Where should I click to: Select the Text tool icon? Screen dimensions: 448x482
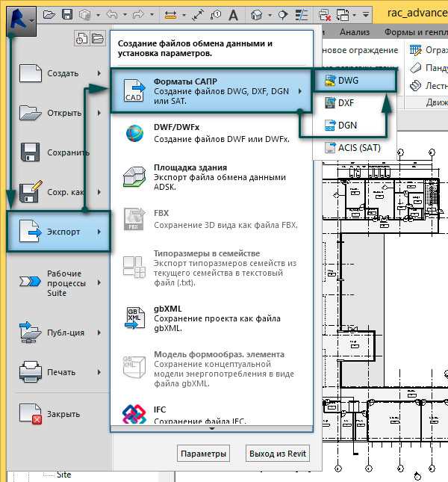(x=234, y=15)
